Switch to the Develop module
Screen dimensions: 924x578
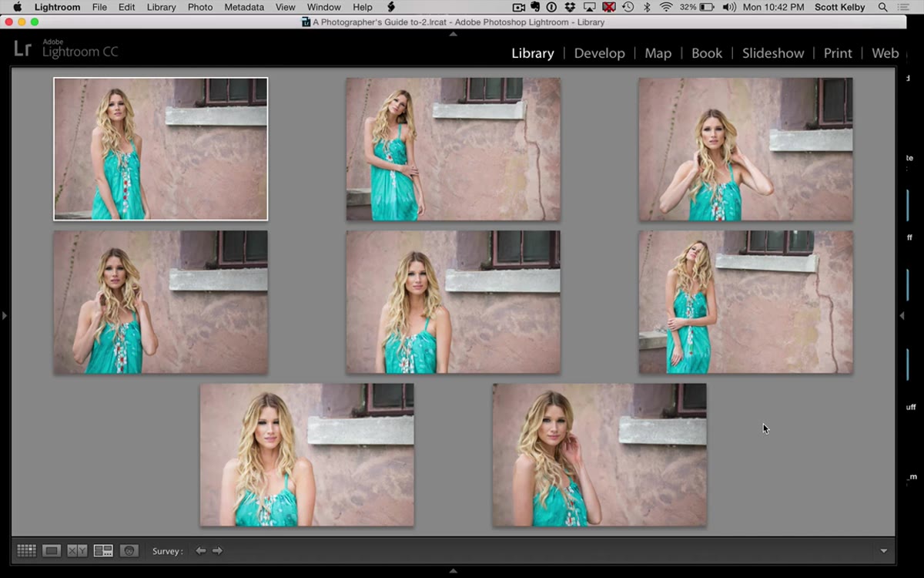click(599, 53)
